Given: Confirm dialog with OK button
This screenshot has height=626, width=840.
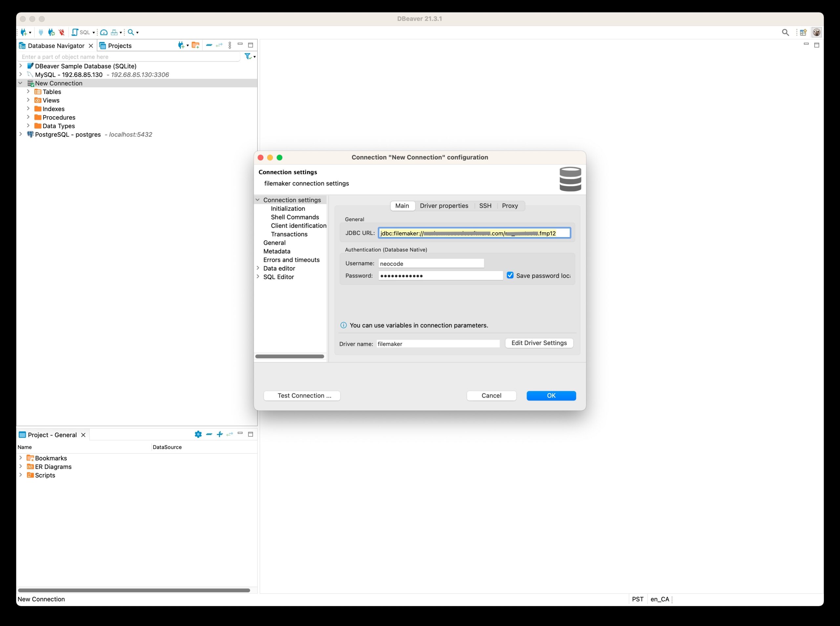Looking at the screenshot, I should click(x=551, y=396).
